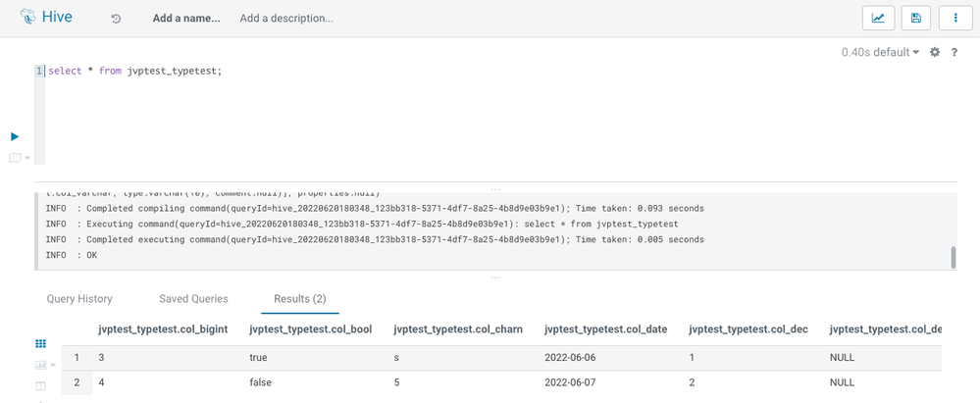Click the 'Executing command' log line
The image size is (980, 403).
(363, 224)
